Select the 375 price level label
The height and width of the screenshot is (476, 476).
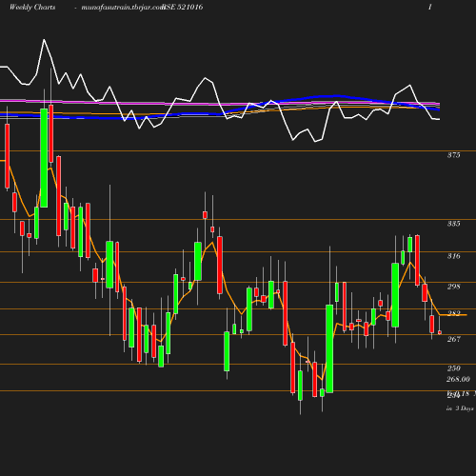pyautogui.click(x=453, y=155)
